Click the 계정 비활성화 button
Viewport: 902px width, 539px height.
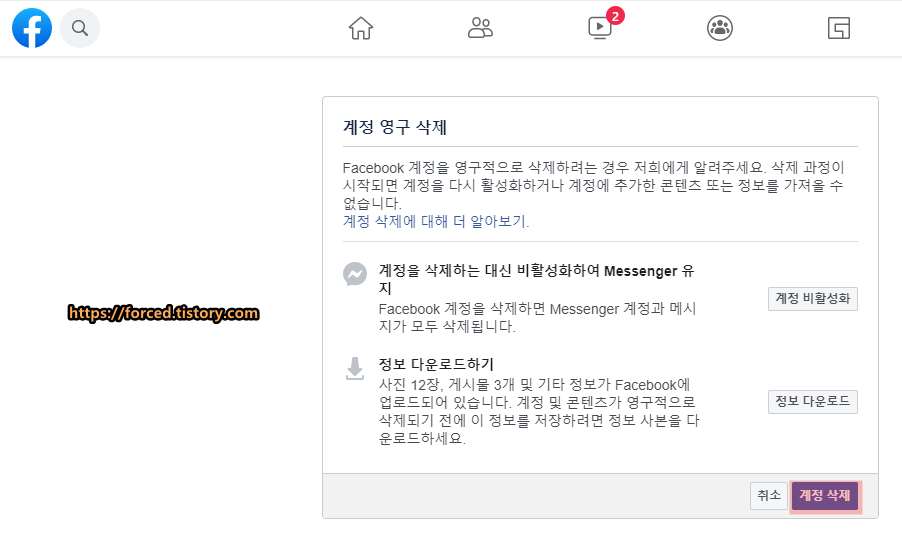click(x=812, y=299)
